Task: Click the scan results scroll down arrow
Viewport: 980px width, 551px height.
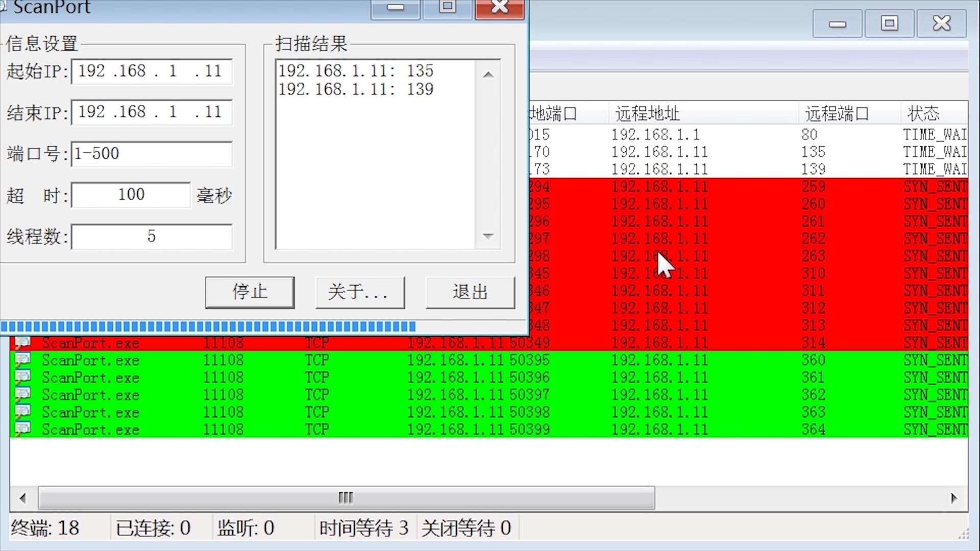Action: pyautogui.click(x=488, y=236)
